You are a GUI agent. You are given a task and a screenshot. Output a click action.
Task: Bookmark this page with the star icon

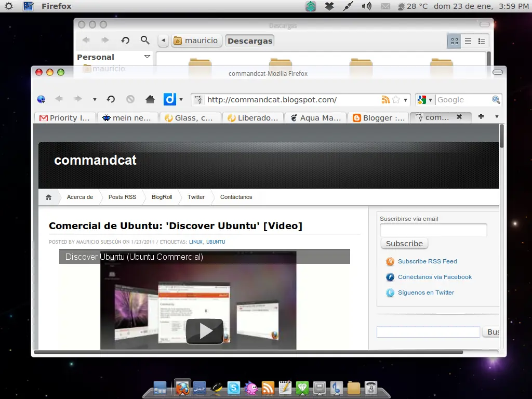(x=395, y=99)
